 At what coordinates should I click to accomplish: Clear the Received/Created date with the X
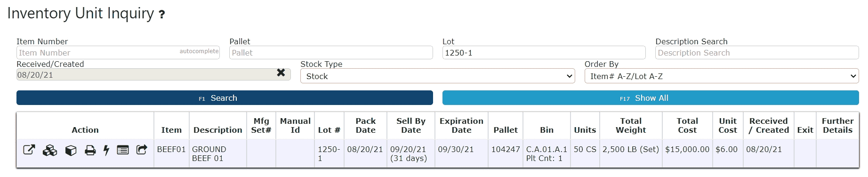(281, 72)
